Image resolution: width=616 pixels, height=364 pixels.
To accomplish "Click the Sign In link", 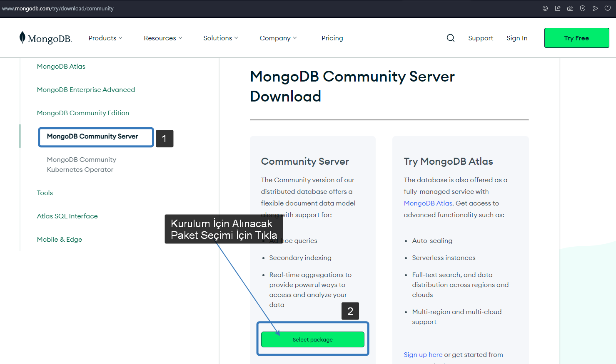I will 517,38.
